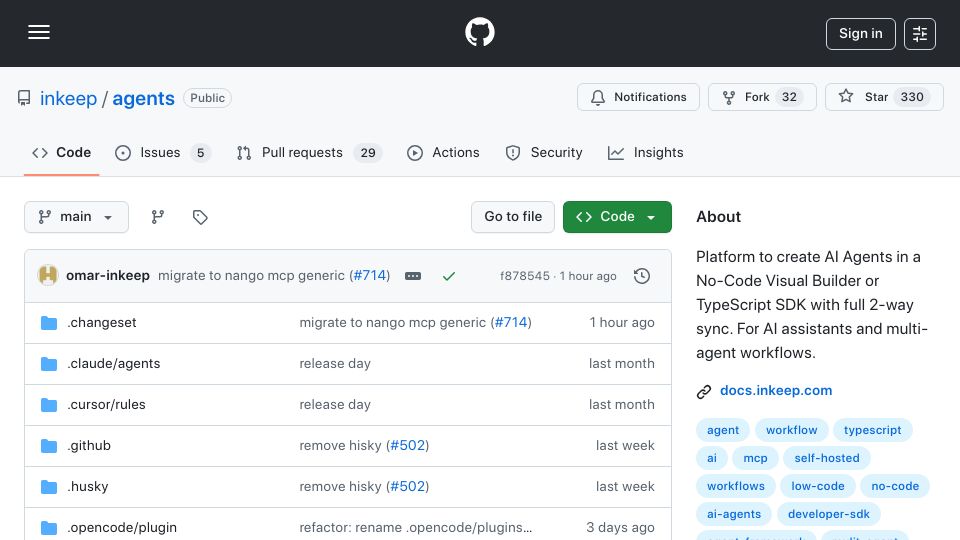Click the Pull requests count badge 29

click(x=368, y=152)
